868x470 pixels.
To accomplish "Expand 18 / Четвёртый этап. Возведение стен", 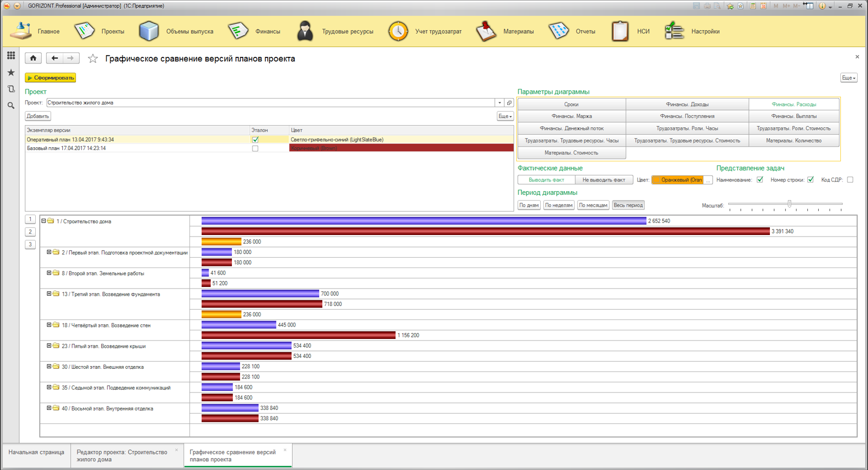I will pos(49,325).
